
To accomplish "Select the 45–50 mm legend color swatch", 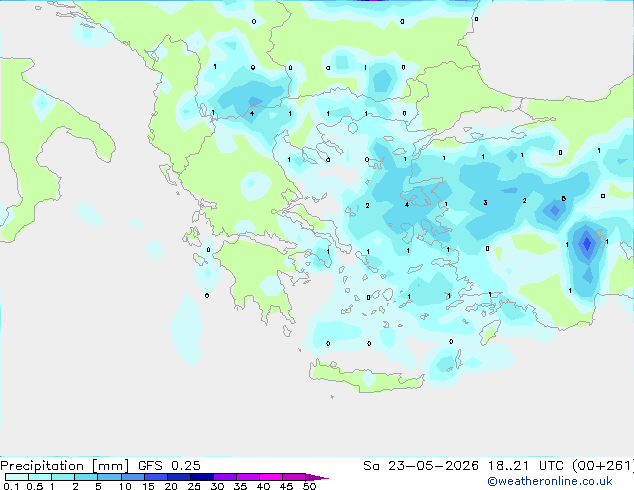I will coord(294,477).
